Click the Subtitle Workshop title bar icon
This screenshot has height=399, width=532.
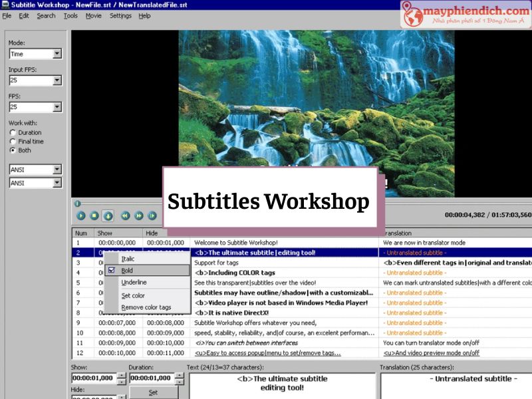click(x=5, y=4)
